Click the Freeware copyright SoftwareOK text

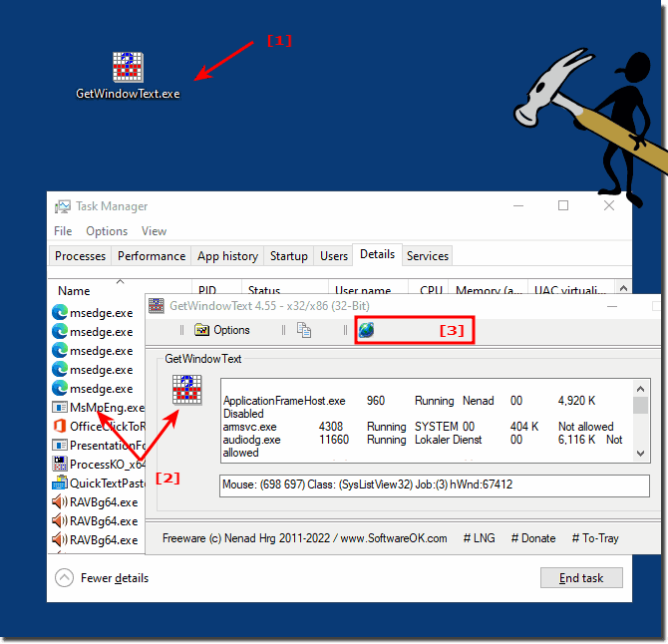[305, 538]
